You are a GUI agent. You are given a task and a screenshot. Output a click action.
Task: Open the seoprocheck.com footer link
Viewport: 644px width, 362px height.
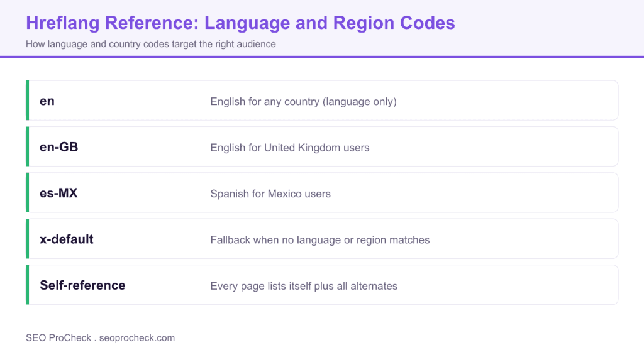point(136,337)
